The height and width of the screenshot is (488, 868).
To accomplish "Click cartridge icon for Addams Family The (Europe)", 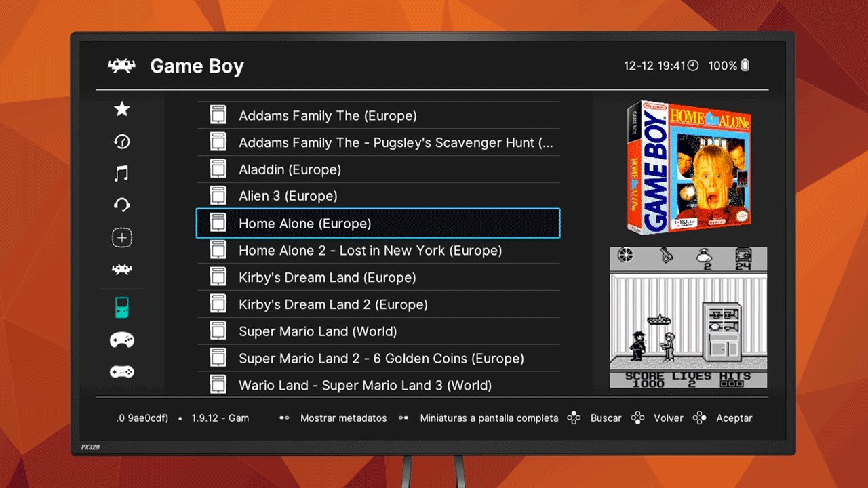I will click(218, 115).
